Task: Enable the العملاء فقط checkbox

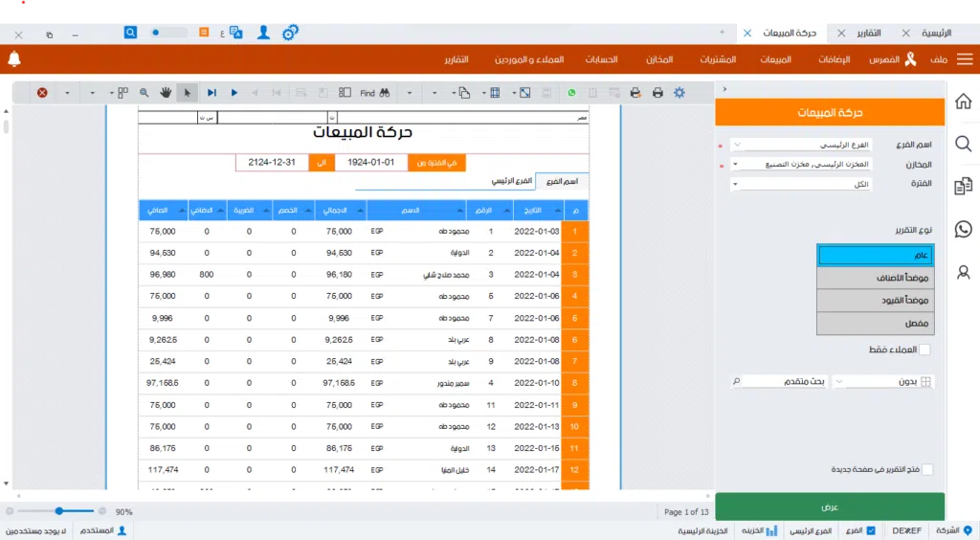Action: (924, 349)
